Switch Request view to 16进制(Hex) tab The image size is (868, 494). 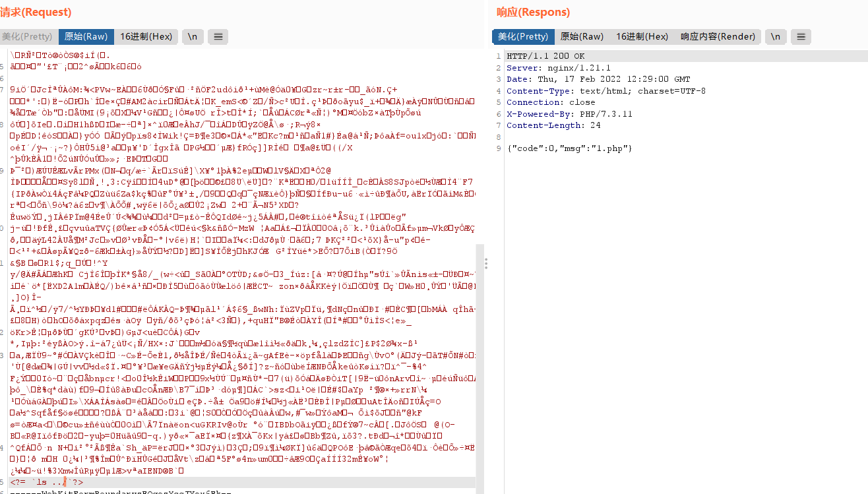pyautogui.click(x=146, y=37)
